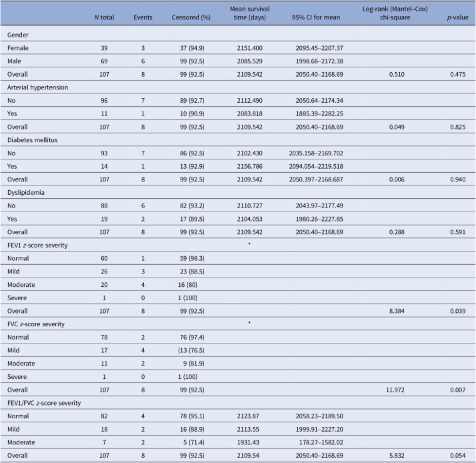476x463 pixels.
Task: Select the 'Gender' section row label
Action: pos(18,35)
